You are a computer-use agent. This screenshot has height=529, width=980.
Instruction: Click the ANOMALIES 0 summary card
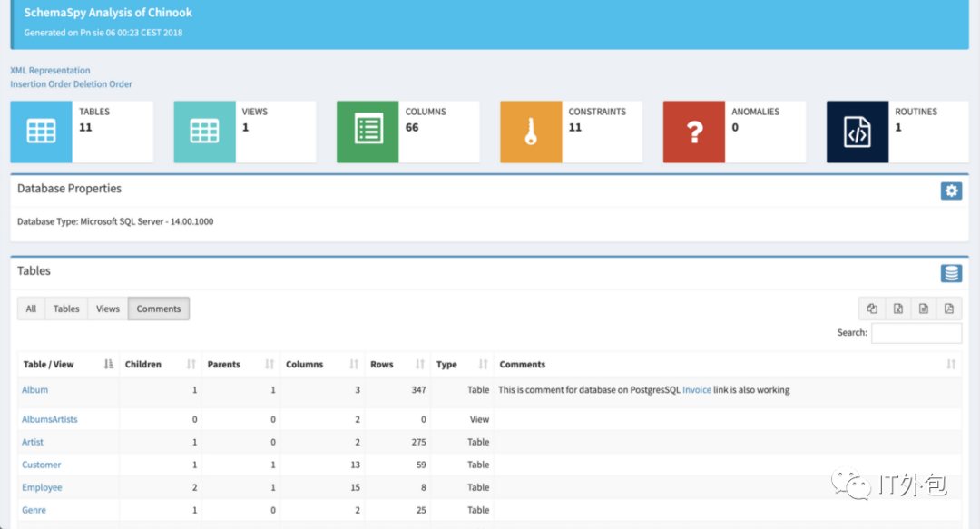[x=734, y=132]
